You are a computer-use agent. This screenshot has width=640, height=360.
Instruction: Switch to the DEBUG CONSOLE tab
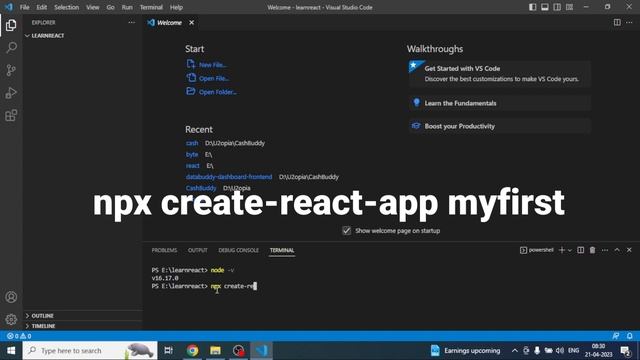[x=238, y=250]
